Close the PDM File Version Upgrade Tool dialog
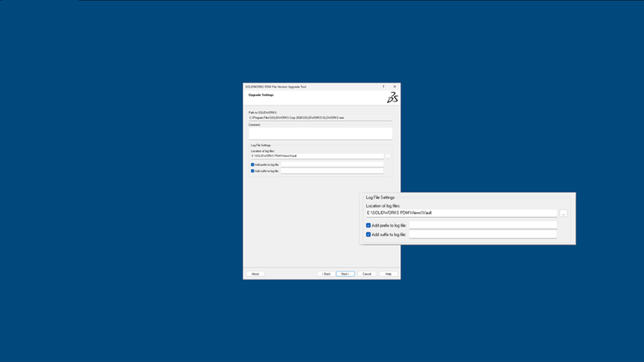This screenshot has height=362, width=644. click(x=394, y=86)
